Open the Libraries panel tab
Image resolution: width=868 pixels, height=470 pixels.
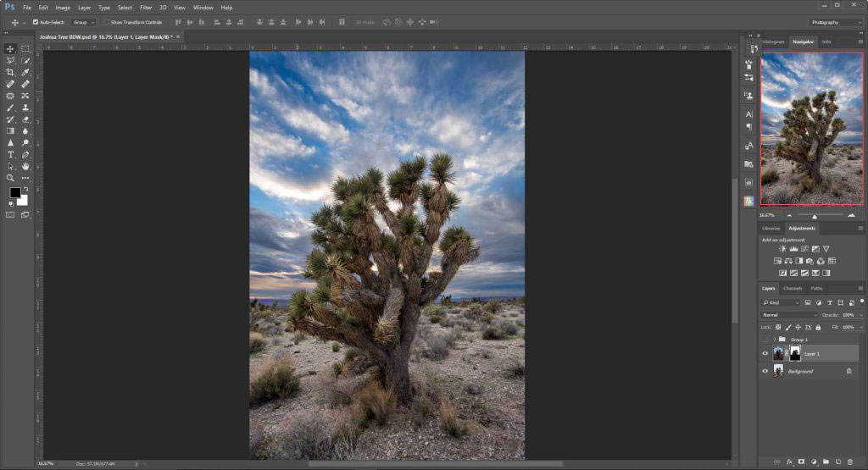[771, 228]
